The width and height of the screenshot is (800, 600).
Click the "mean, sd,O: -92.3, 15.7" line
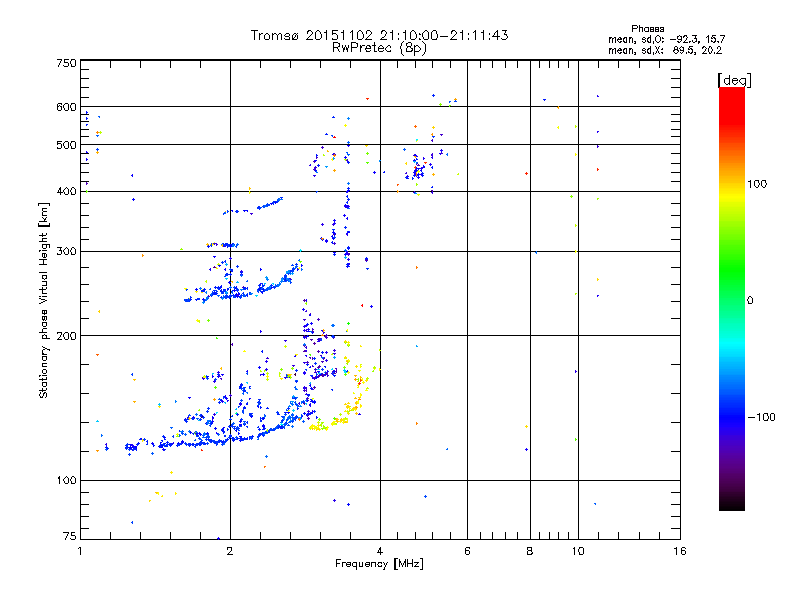click(666, 39)
